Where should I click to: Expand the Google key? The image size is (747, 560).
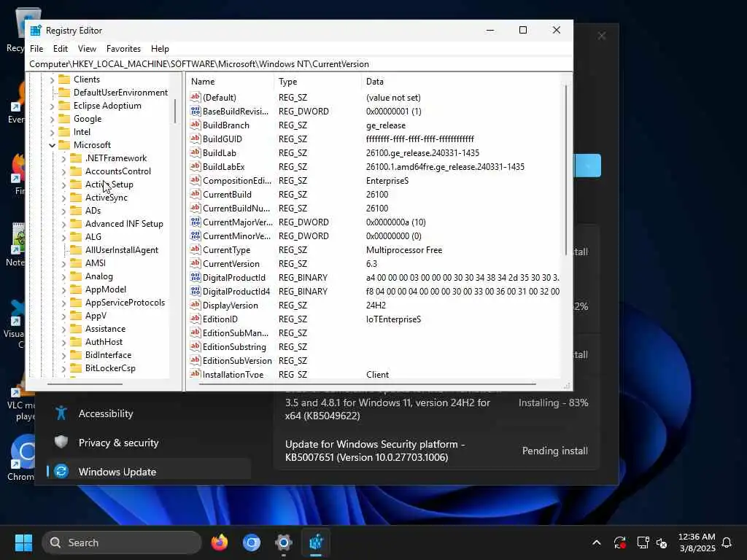tap(52, 119)
